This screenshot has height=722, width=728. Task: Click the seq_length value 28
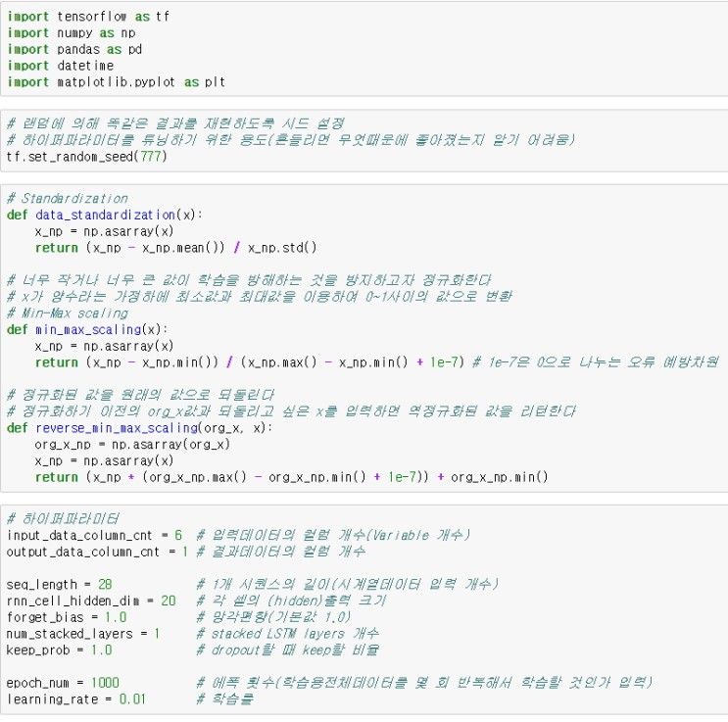point(105,584)
